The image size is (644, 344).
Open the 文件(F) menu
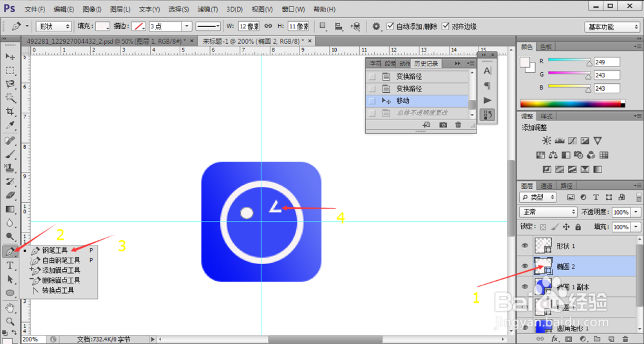tap(35, 9)
